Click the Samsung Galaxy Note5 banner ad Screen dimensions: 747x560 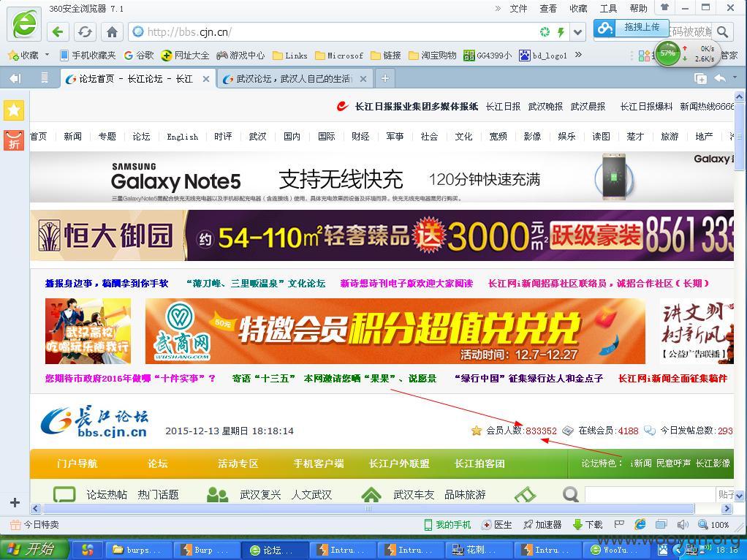382,178
